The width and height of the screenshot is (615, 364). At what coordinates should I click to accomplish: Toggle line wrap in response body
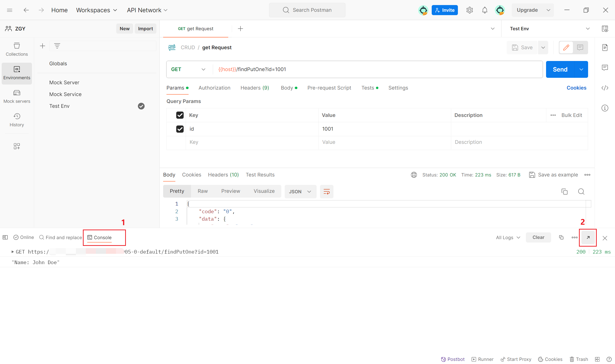click(326, 192)
